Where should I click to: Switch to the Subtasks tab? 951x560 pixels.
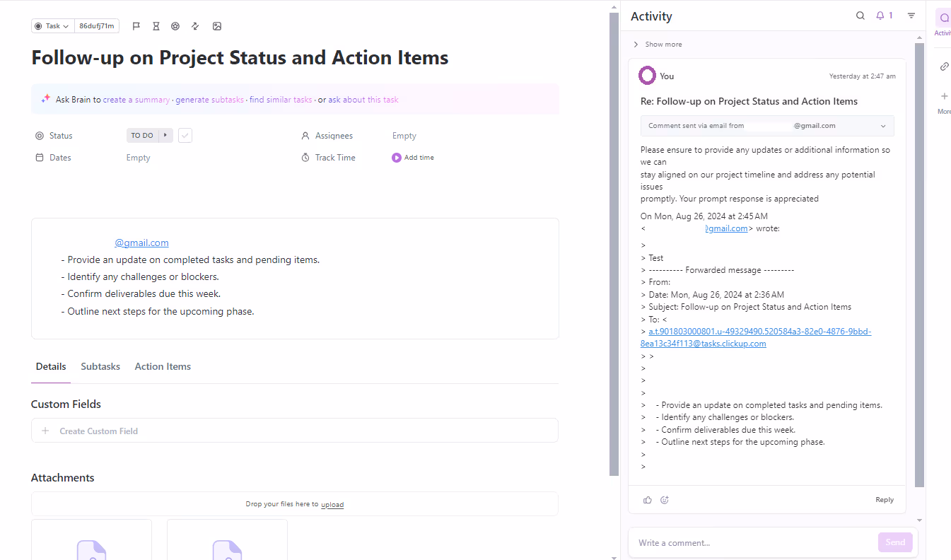(100, 366)
